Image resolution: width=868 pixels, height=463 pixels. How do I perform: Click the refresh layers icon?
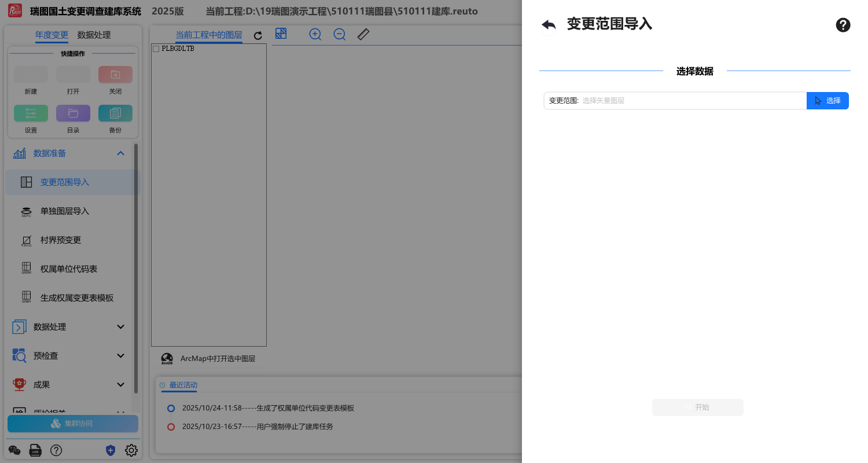tap(258, 36)
